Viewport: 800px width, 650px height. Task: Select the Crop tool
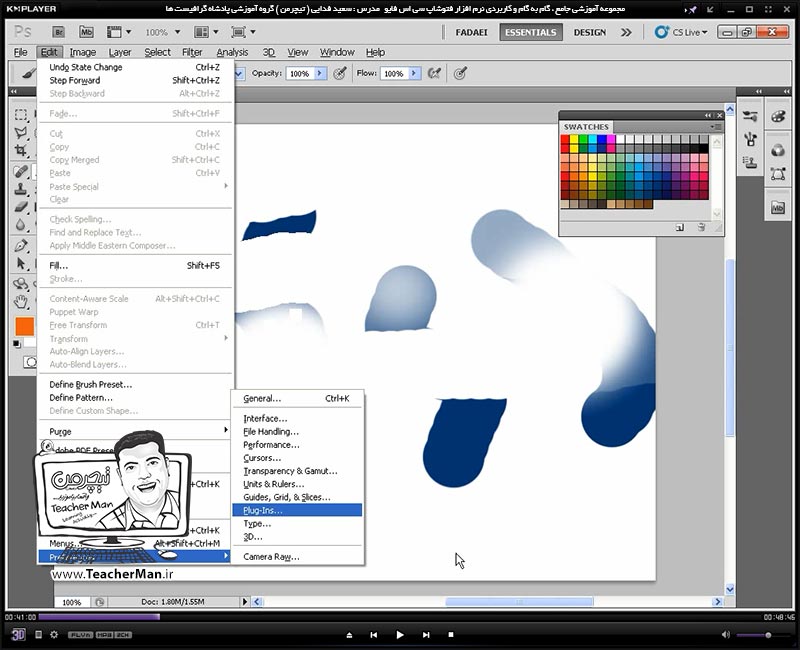20,151
